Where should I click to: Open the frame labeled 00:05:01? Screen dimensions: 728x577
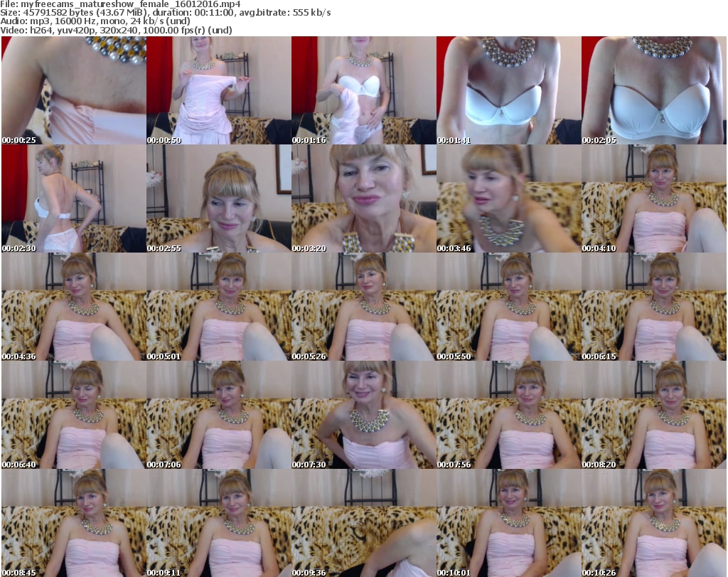pyautogui.click(x=219, y=307)
